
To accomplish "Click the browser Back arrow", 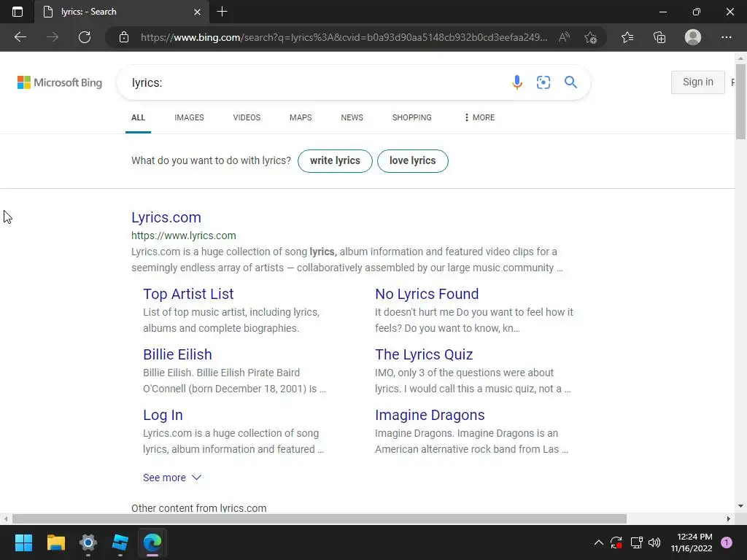I will (20, 37).
